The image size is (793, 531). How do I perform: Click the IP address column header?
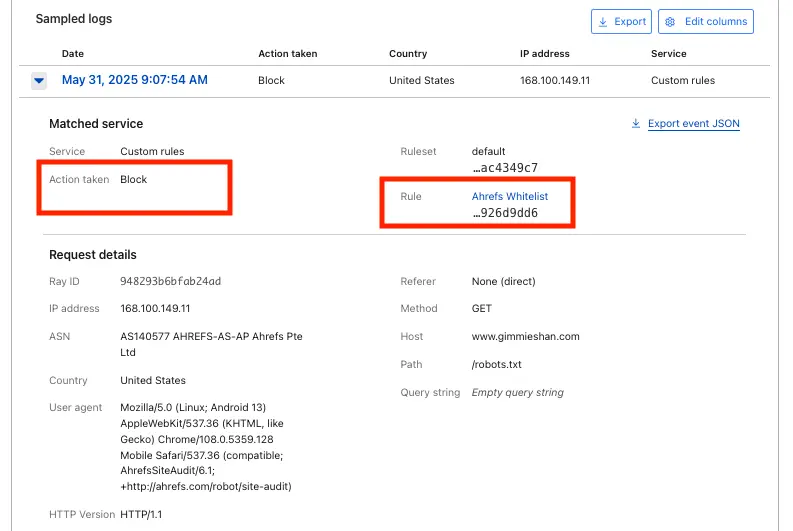point(545,54)
